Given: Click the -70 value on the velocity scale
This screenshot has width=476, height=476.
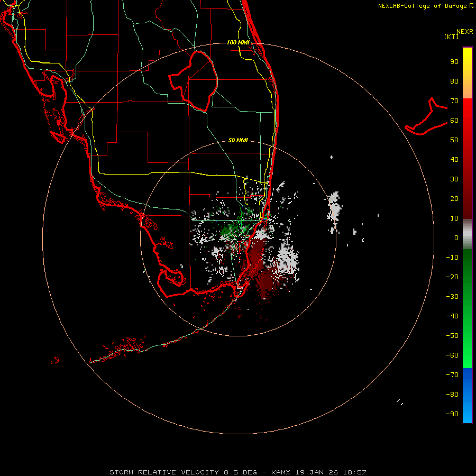Looking at the screenshot, I should (452, 374).
